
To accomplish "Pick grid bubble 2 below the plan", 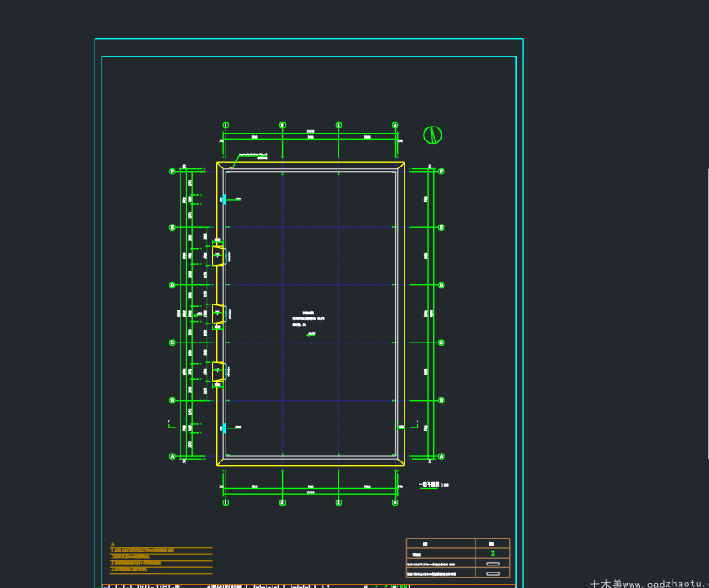I will pyautogui.click(x=282, y=502).
